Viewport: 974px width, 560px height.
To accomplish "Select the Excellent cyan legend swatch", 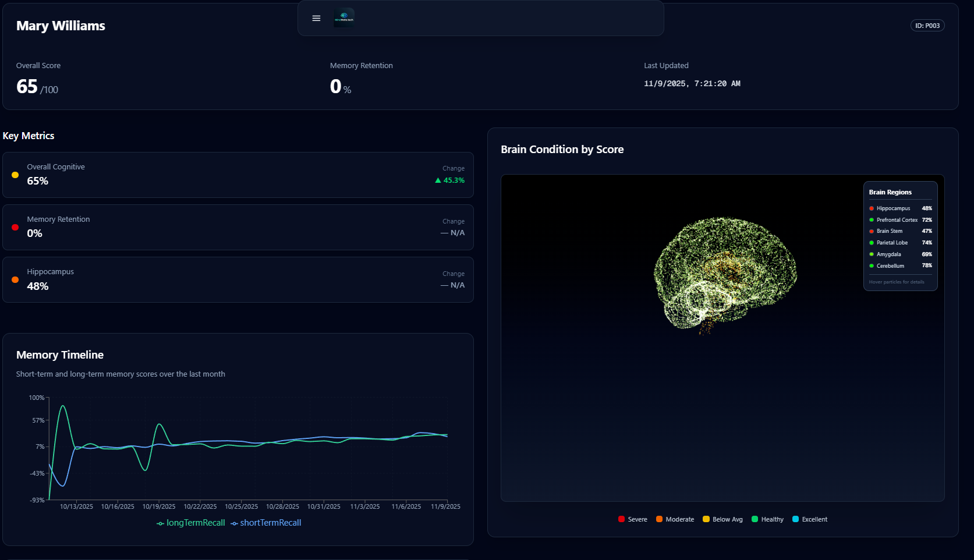I will pos(795,519).
